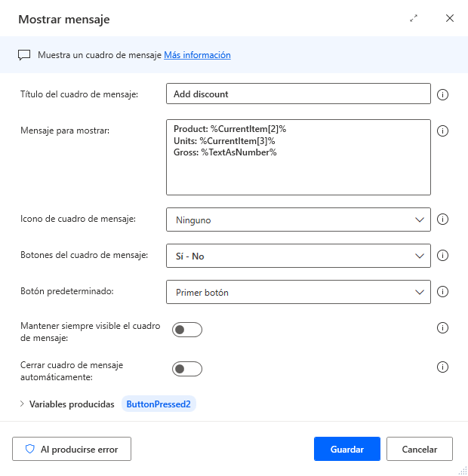
Task: Open the Botón predeterminado dropdown
Action: (x=298, y=292)
